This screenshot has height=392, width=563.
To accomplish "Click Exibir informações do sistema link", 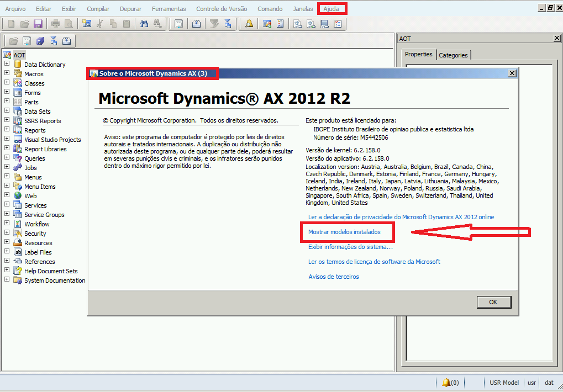I will [350, 247].
